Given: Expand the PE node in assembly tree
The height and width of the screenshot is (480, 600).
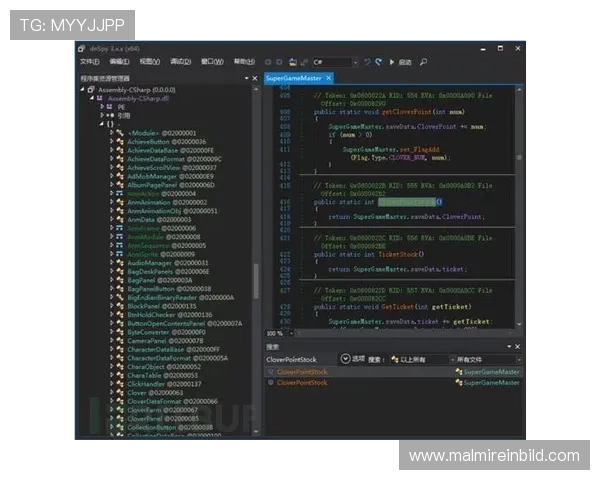Looking at the screenshot, I should tap(101, 107).
